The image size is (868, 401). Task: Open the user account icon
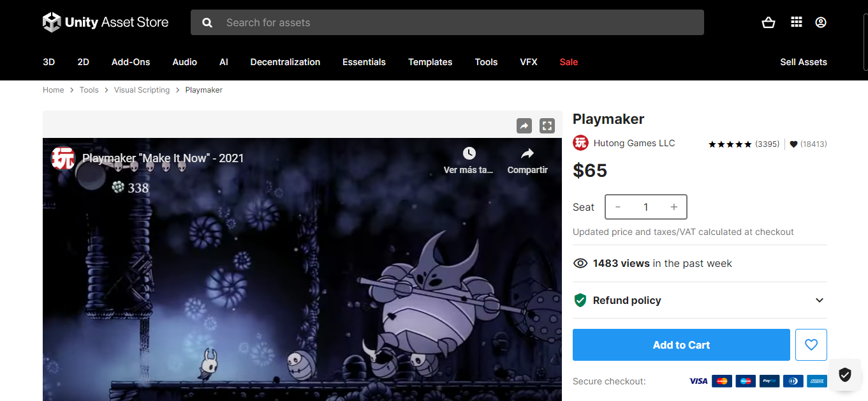point(821,22)
